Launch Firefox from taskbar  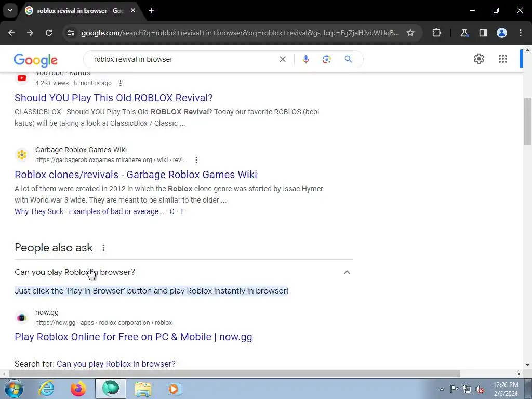click(78, 389)
